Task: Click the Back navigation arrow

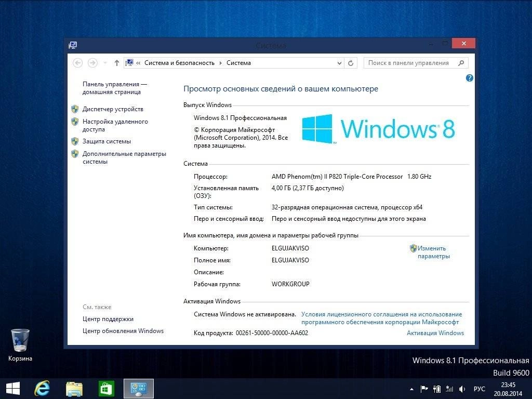Action: [x=78, y=63]
